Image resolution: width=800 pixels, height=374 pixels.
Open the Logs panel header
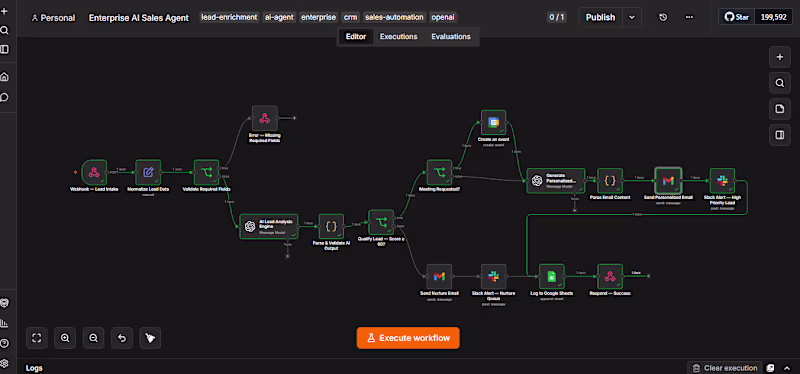(x=34, y=368)
